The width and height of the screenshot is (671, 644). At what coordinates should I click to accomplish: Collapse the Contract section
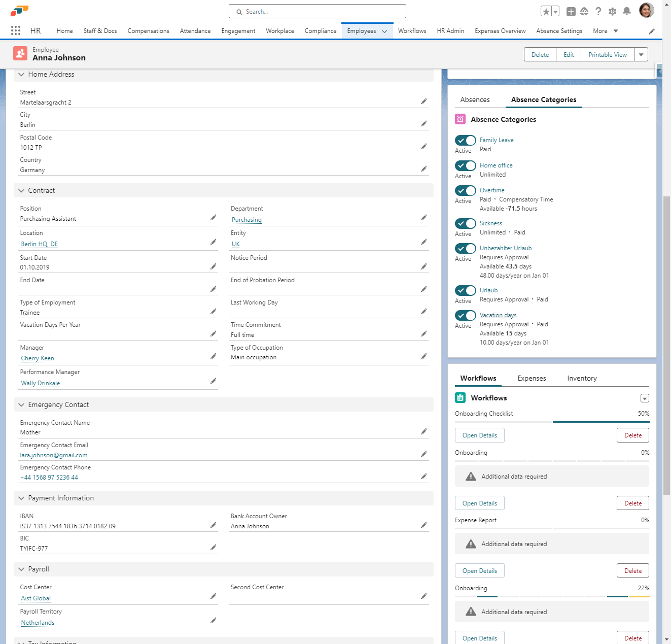point(21,191)
